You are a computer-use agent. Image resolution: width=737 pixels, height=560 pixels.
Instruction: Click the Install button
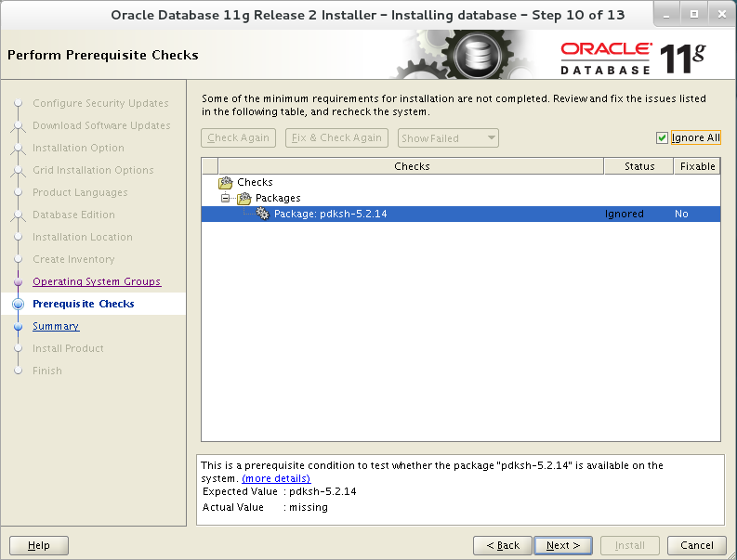[630, 545]
